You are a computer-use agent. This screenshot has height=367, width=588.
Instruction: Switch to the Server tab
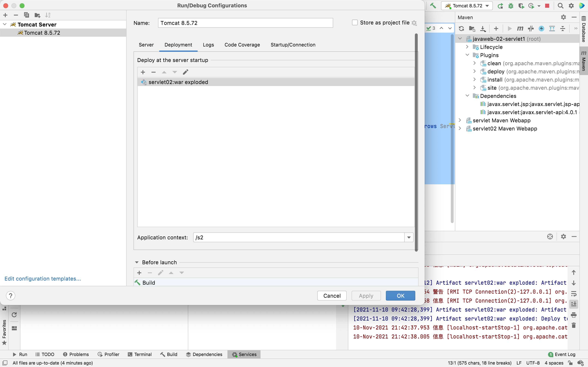click(146, 45)
